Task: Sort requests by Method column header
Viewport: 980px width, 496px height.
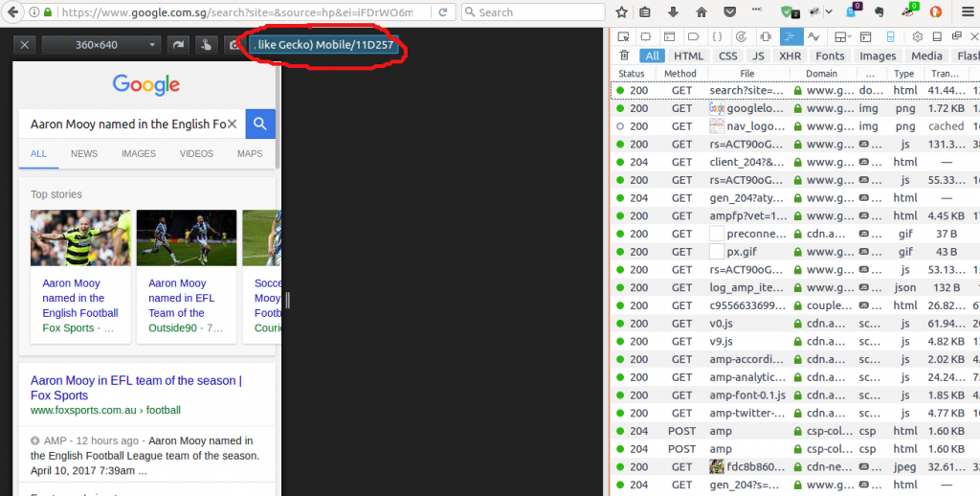Action: tap(680, 73)
